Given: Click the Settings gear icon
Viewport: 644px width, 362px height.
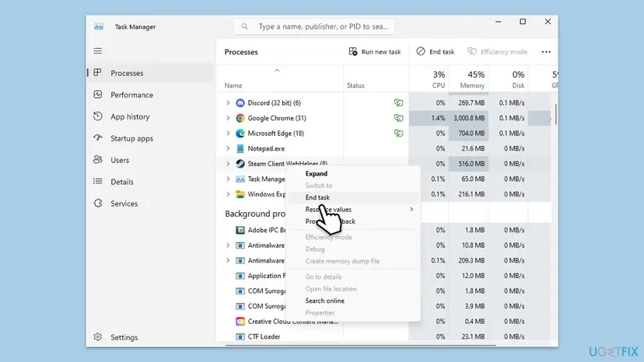Looking at the screenshot, I should tap(97, 337).
